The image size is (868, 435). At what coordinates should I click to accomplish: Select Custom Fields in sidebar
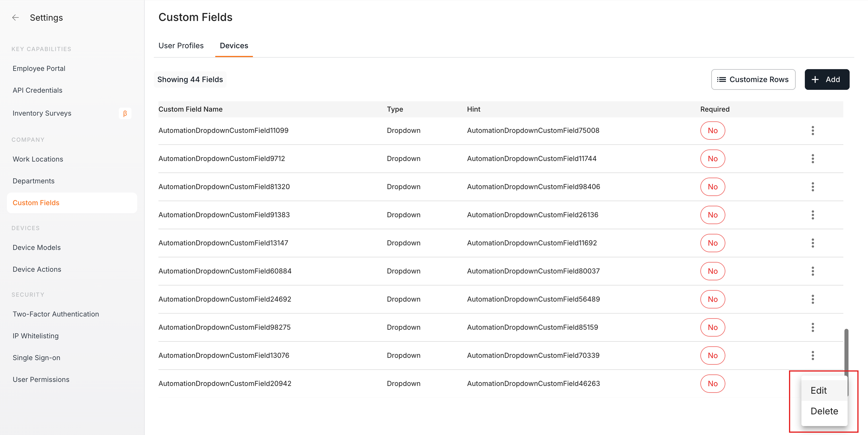(72, 203)
